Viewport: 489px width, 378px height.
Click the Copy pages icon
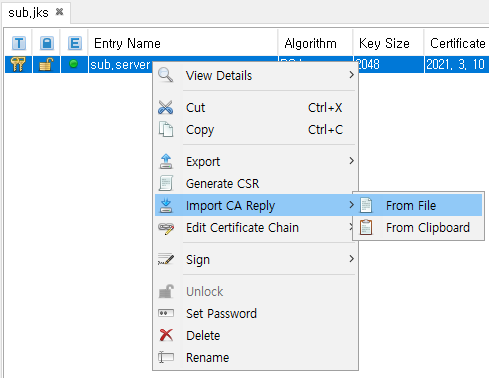point(166,129)
